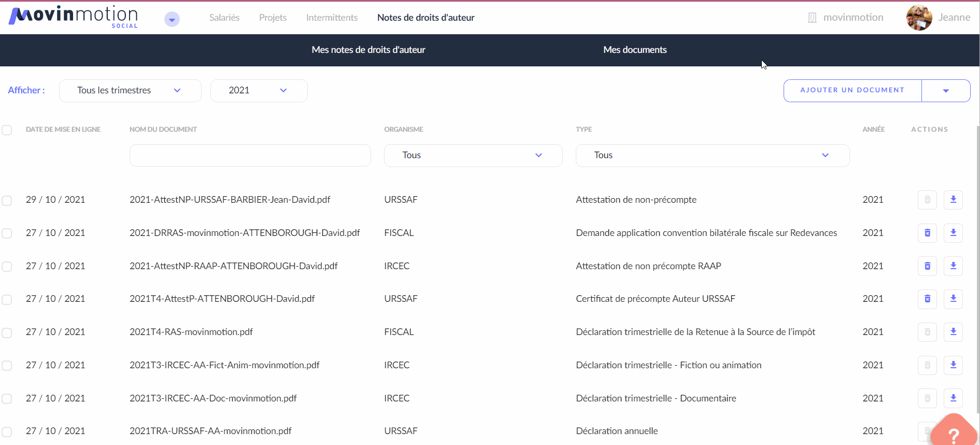The width and height of the screenshot is (980, 445).
Task: Click Certificat de précompte Auteur URSSAF cell
Action: click(x=656, y=299)
